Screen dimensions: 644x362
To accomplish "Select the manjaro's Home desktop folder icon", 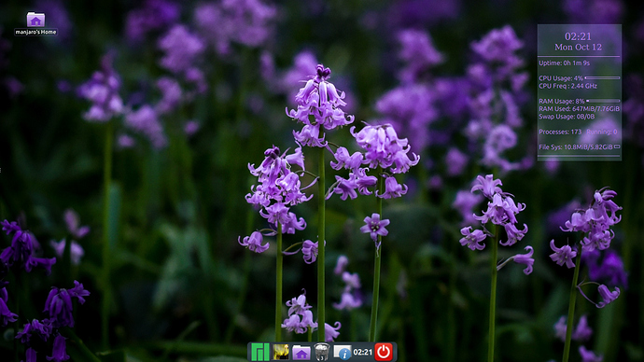I will pyautogui.click(x=35, y=20).
